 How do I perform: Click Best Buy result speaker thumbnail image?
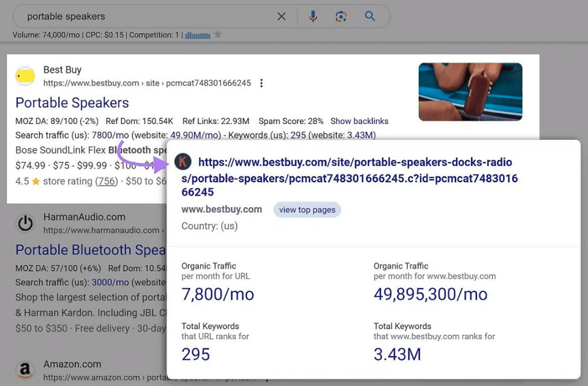(470, 91)
